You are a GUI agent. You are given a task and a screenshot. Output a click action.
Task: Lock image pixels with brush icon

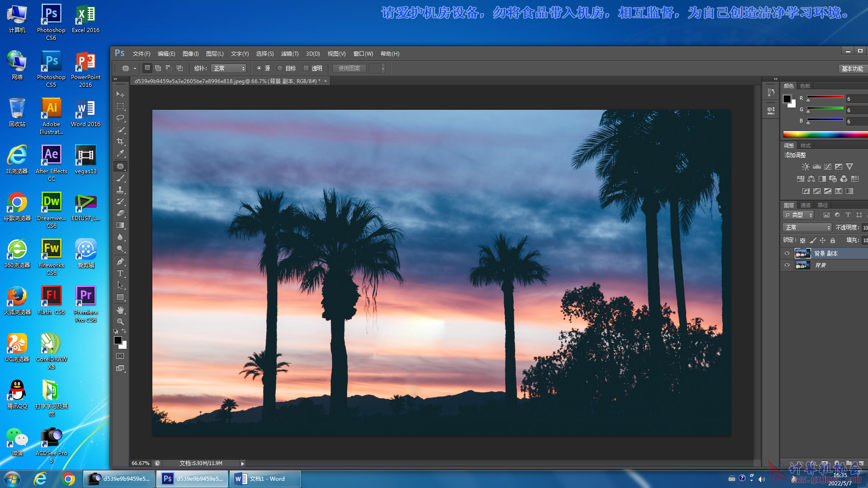813,240
